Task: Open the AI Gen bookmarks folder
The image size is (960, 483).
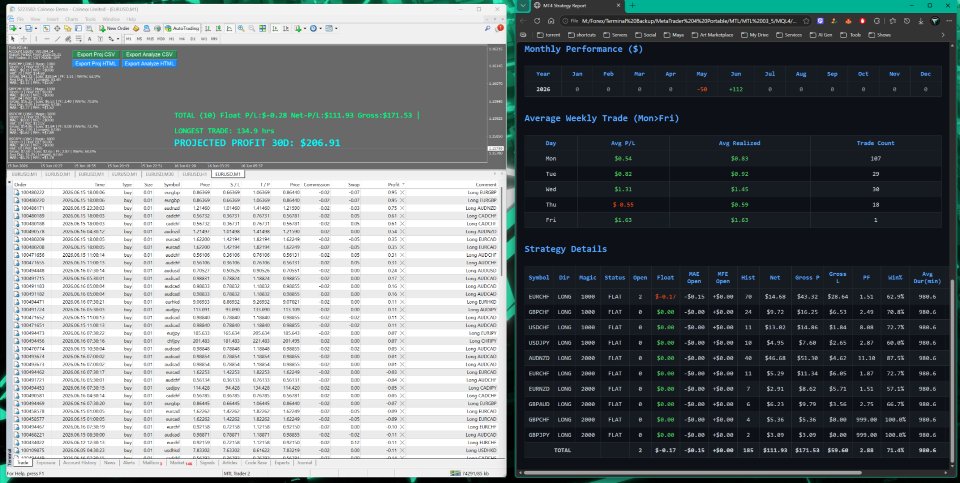Action: click(x=821, y=35)
